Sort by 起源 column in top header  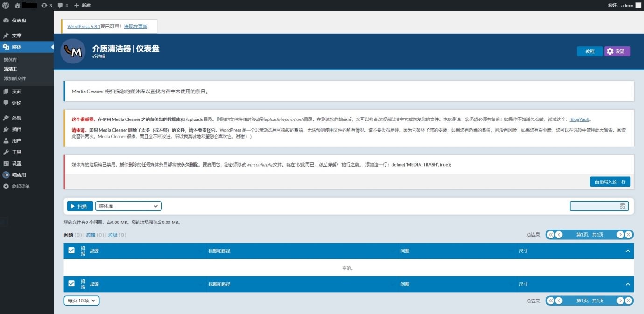(94, 251)
